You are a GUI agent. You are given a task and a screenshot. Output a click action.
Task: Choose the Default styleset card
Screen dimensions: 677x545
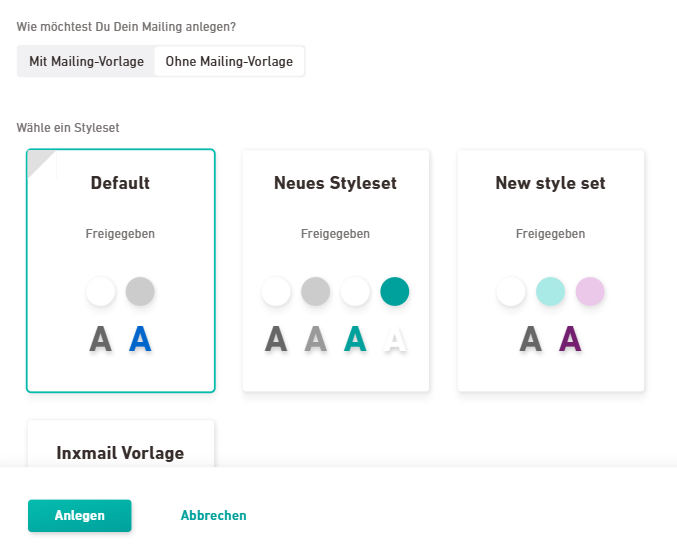point(120,270)
